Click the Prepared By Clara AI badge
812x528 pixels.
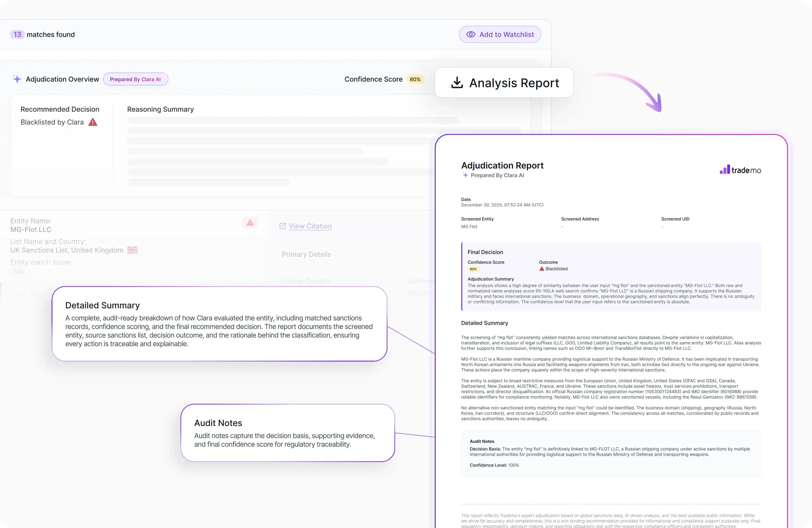click(136, 79)
